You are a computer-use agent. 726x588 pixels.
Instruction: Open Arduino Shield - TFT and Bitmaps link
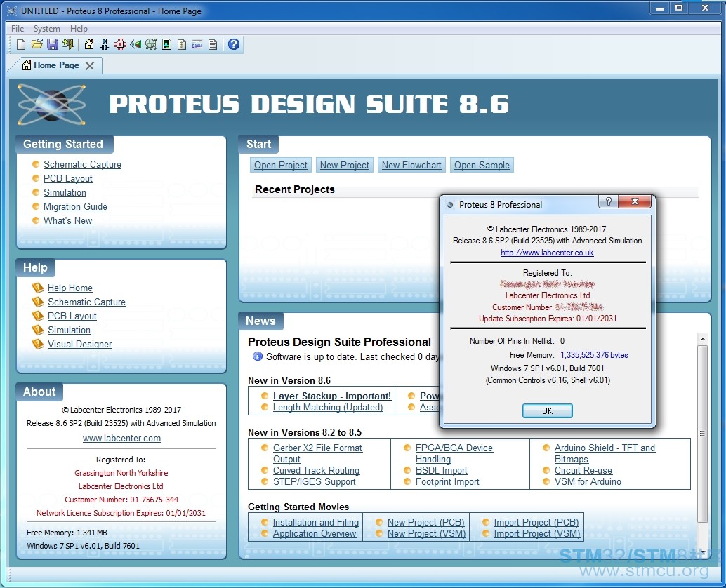tap(605, 453)
